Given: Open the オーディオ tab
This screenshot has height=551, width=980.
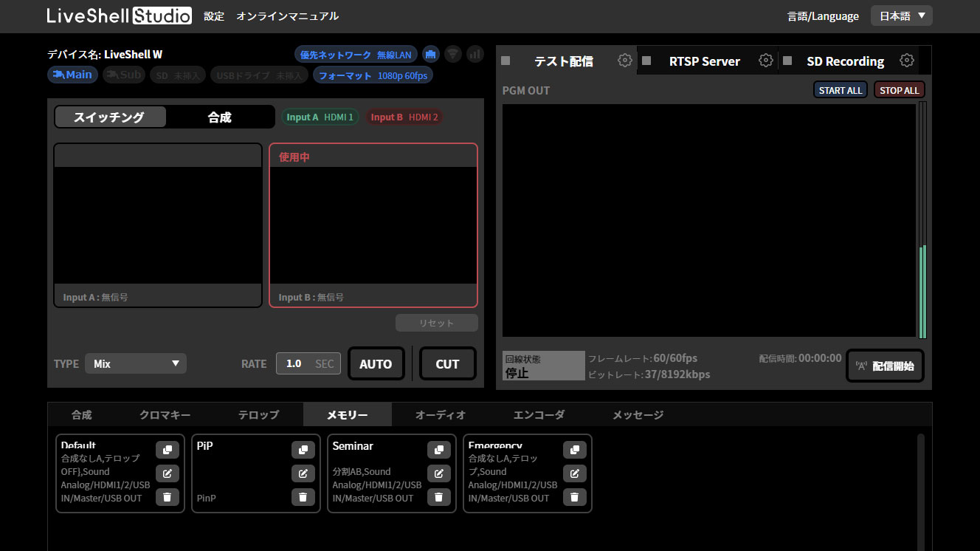Looking at the screenshot, I should coord(441,415).
